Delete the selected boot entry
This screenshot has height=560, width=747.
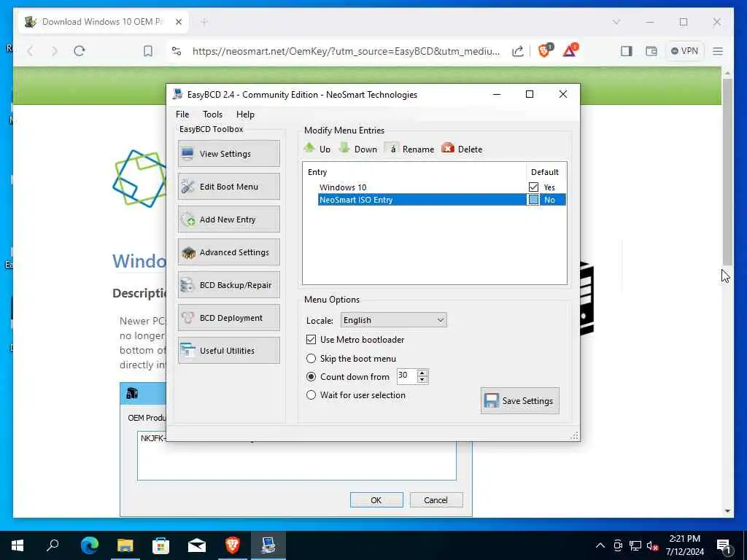[x=462, y=149]
